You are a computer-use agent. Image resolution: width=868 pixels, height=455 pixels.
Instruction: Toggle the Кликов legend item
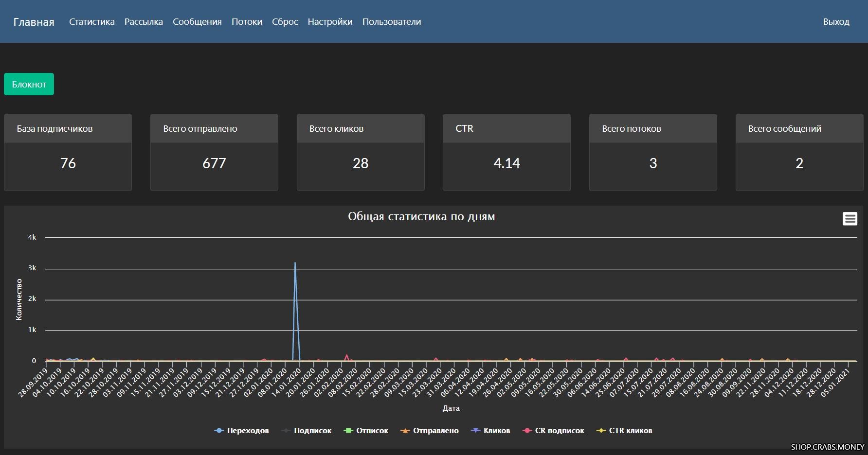[x=490, y=431]
